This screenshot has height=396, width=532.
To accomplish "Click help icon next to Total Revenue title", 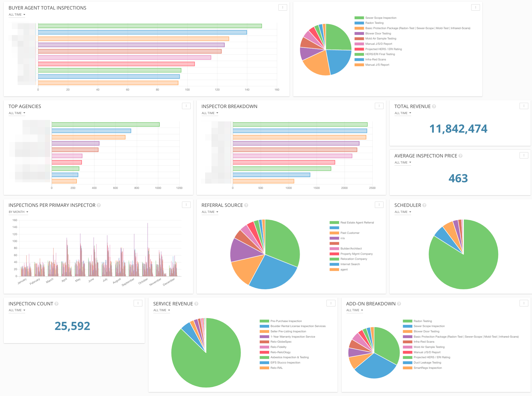I will (434, 106).
